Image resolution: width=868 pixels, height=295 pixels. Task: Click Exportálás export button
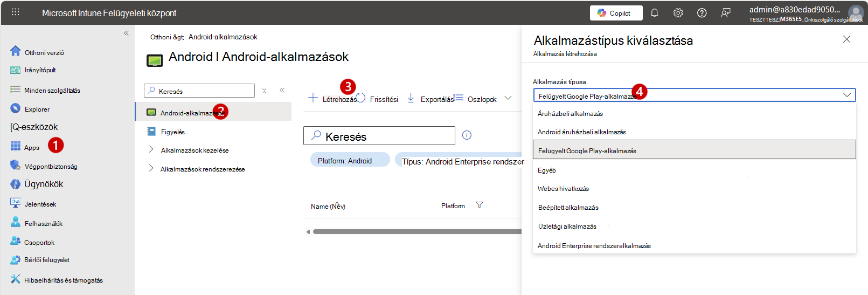pyautogui.click(x=430, y=99)
